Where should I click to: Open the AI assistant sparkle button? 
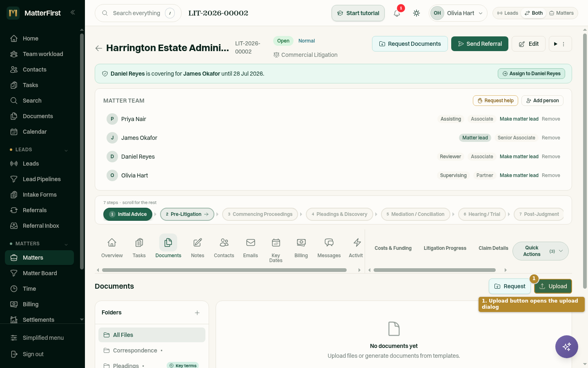567,347
